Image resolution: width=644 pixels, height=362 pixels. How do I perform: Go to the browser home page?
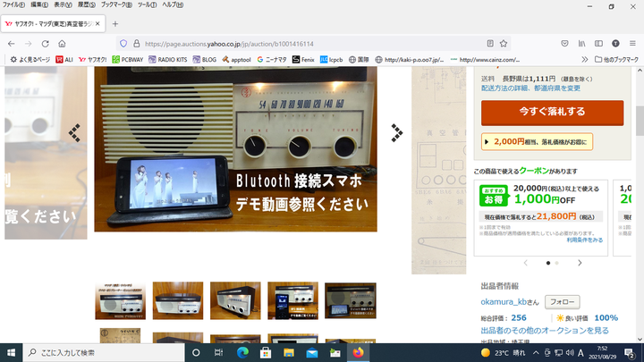tap(62, 43)
